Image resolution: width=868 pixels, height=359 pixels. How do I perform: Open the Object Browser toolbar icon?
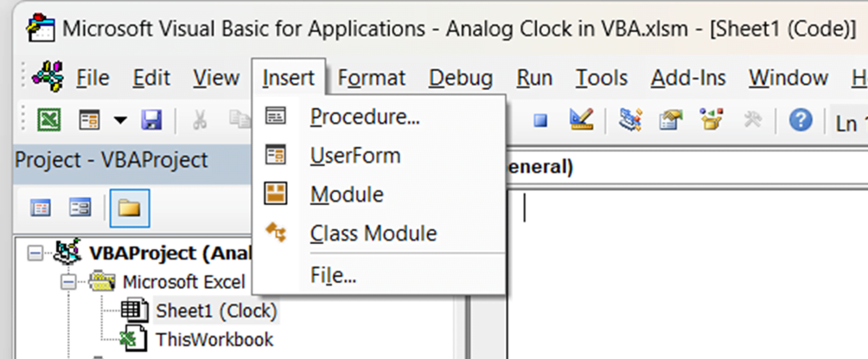712,119
